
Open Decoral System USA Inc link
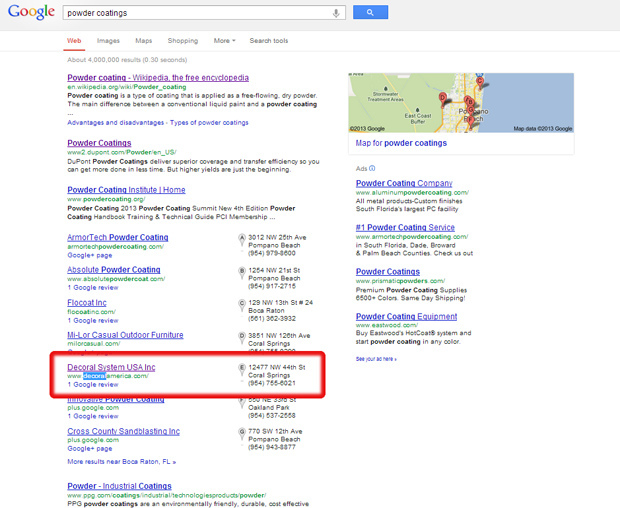pyautogui.click(x=111, y=367)
